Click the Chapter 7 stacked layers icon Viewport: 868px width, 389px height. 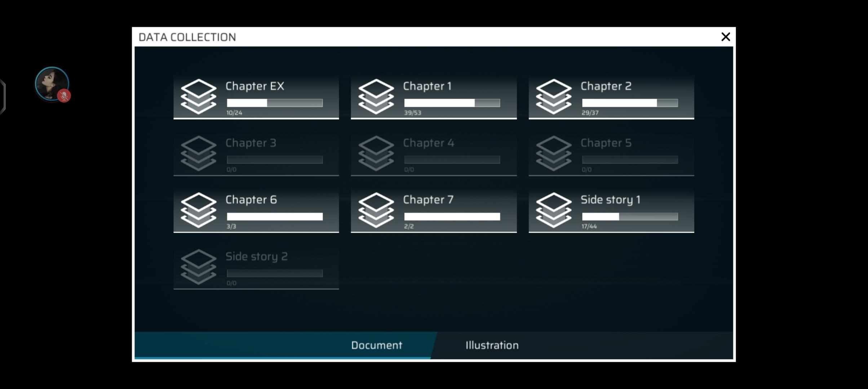(x=376, y=210)
